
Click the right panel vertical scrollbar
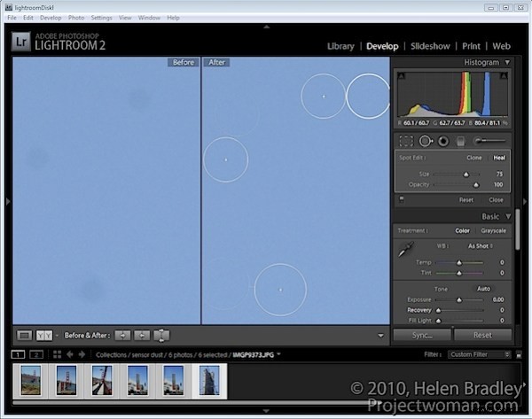tap(518, 229)
